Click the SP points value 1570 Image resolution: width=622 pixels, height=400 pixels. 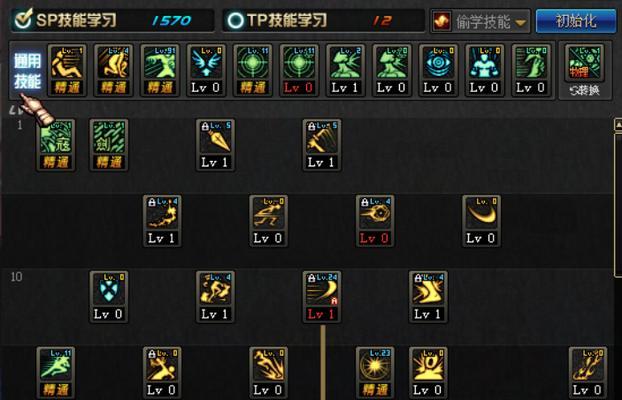(171, 21)
